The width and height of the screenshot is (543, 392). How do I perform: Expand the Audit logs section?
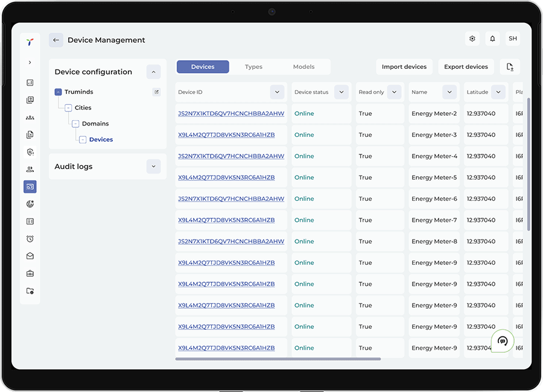point(153,166)
